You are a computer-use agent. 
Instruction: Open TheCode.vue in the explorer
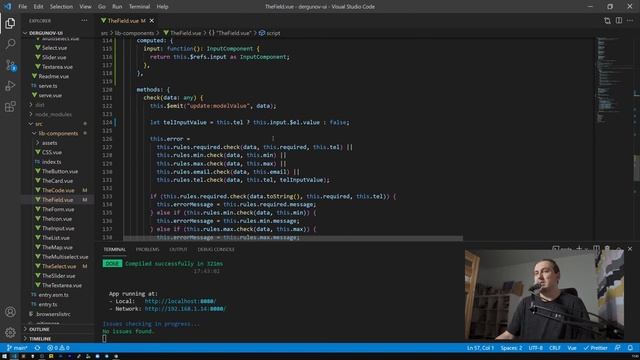(x=58, y=190)
